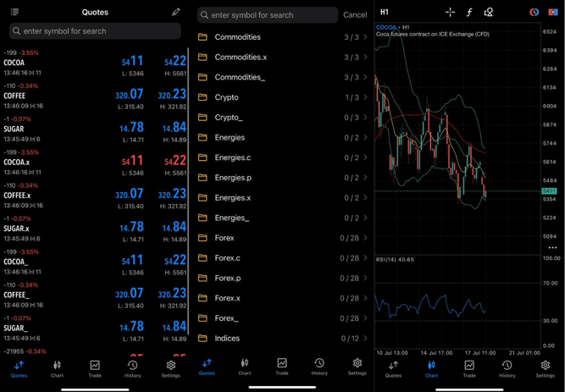Tap the red-blue trade card icon in chart toolbar
The height and width of the screenshot is (392, 565).
(x=553, y=12)
